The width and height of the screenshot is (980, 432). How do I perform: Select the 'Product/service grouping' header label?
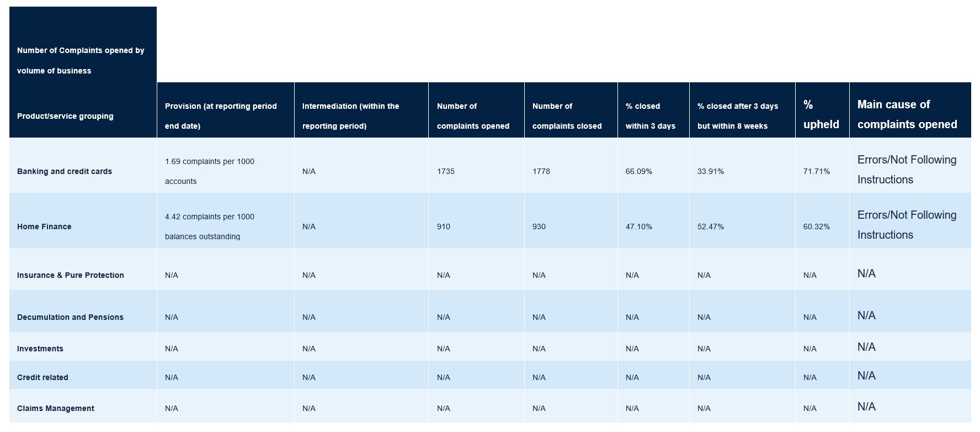tap(65, 116)
